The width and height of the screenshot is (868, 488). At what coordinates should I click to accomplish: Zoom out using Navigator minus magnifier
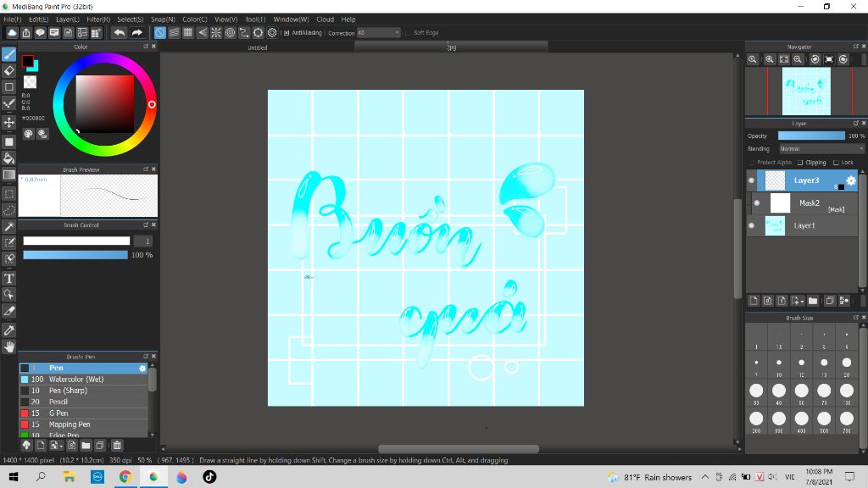pos(798,59)
